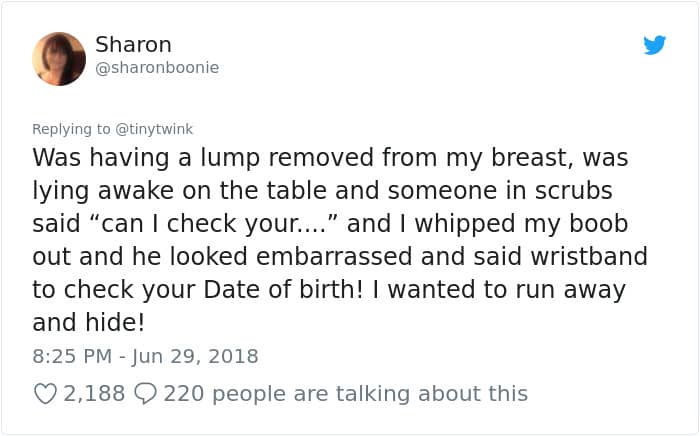Viewport: 700px width, 436px height.
Task: Click the reply speech bubble icon
Action: tap(144, 394)
